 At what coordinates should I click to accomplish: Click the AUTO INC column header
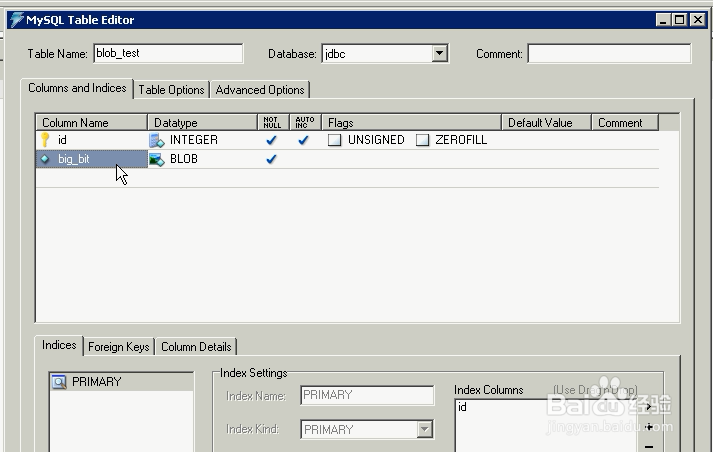tap(305, 123)
